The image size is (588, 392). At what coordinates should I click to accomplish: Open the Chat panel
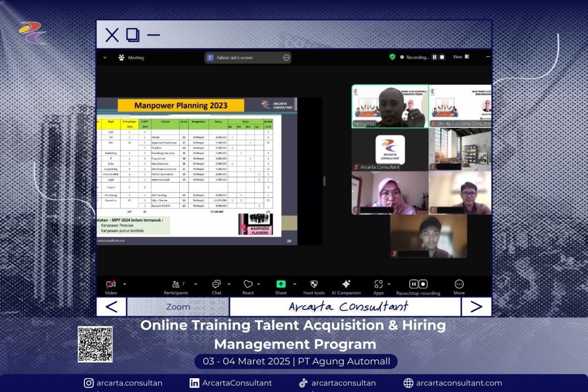[x=216, y=284]
